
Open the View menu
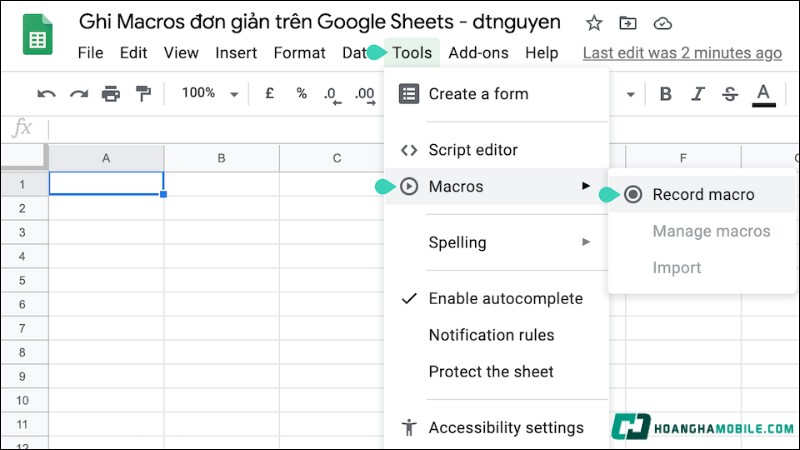click(181, 53)
